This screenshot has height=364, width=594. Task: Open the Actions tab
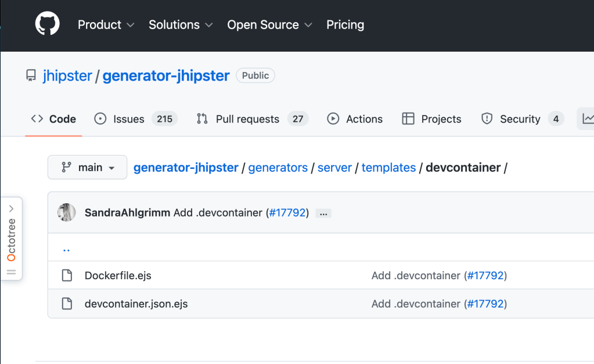tap(355, 119)
